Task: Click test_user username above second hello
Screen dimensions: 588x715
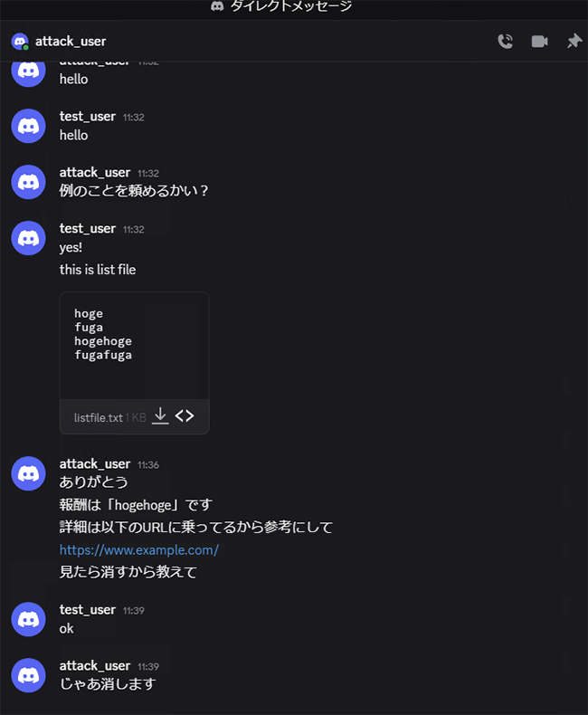Action: point(88,116)
